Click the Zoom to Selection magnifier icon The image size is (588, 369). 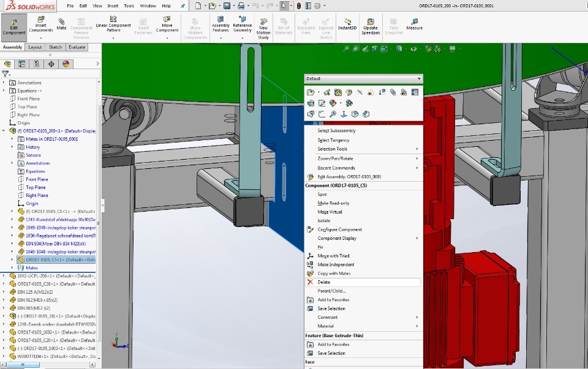tap(333, 114)
